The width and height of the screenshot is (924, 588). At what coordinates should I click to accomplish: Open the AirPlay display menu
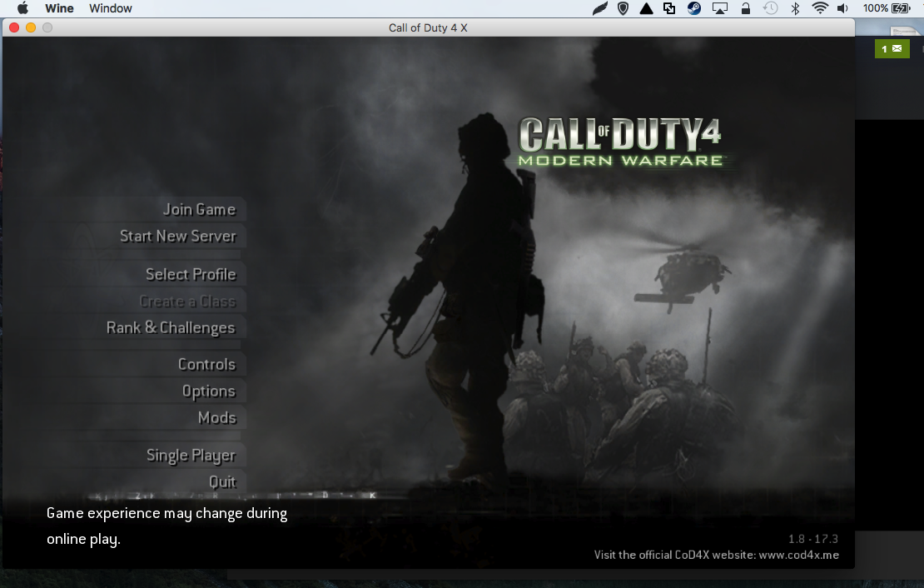[720, 8]
